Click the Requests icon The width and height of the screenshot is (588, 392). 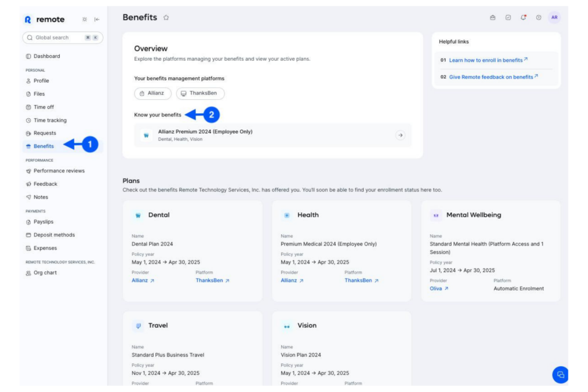[x=29, y=133]
